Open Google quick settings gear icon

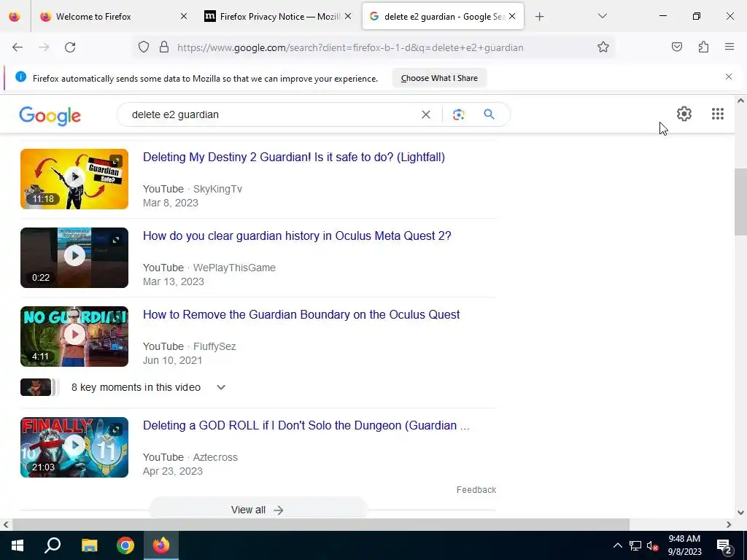click(x=684, y=114)
